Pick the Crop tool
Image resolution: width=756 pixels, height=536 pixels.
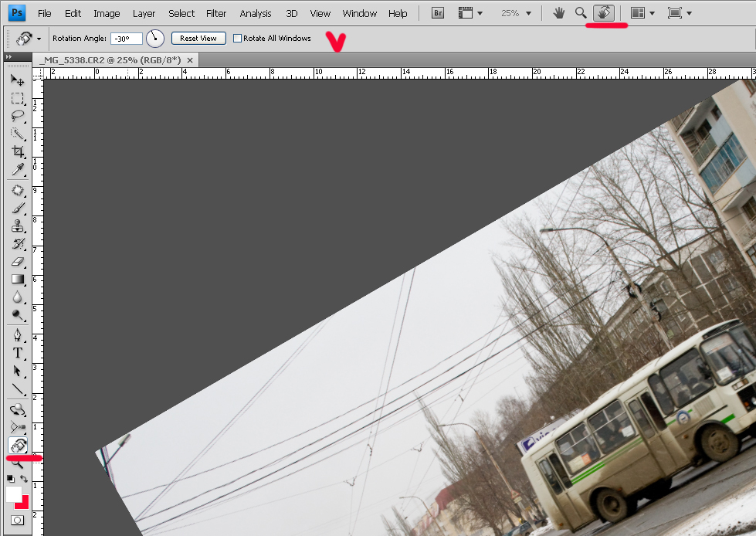click(17, 151)
